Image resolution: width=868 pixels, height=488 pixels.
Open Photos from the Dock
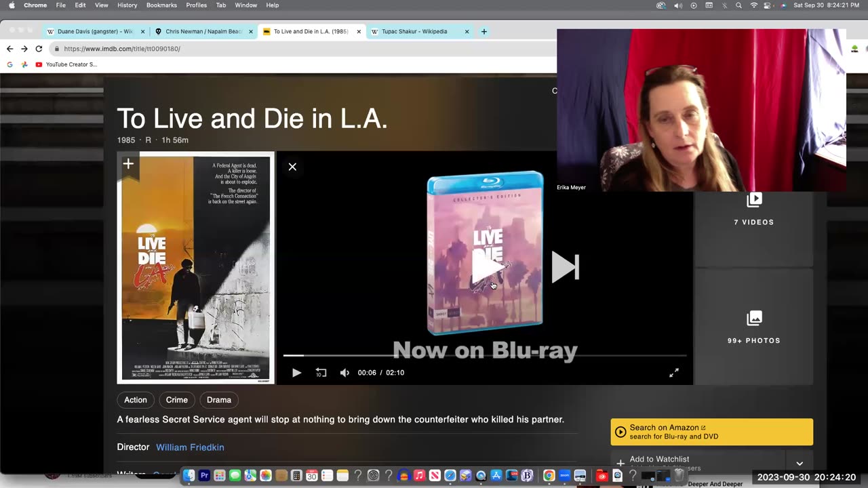[x=266, y=476]
